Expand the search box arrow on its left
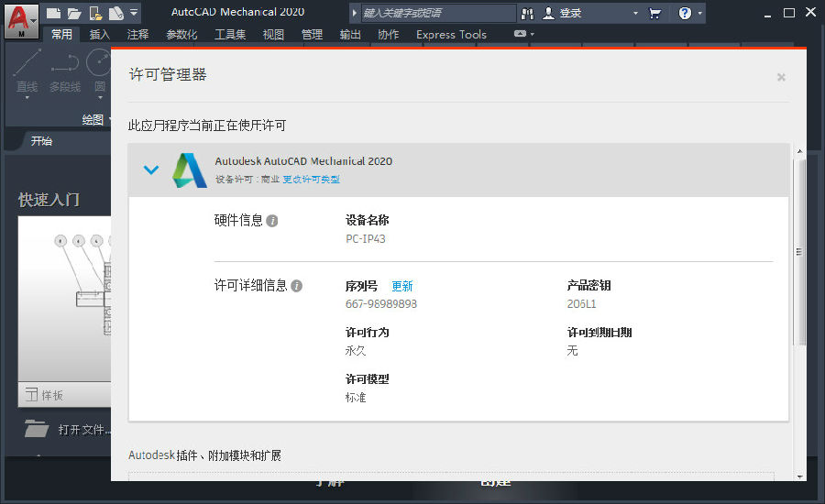The width and height of the screenshot is (825, 504). tap(355, 13)
